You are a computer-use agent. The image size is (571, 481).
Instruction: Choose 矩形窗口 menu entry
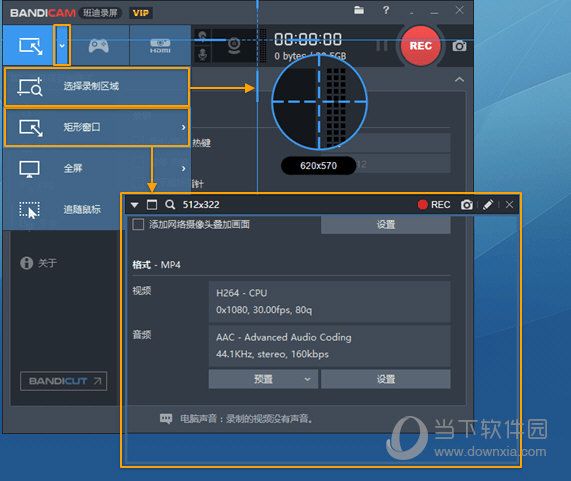97,127
